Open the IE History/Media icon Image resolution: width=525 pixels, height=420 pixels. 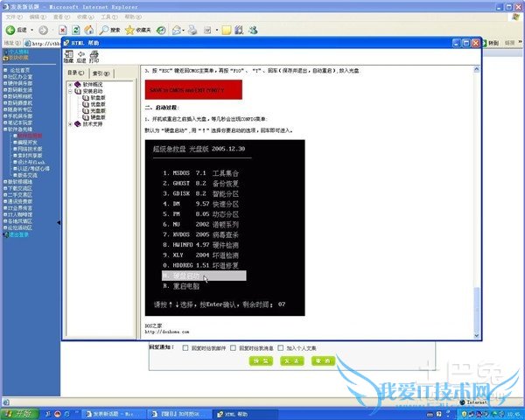pos(161,30)
